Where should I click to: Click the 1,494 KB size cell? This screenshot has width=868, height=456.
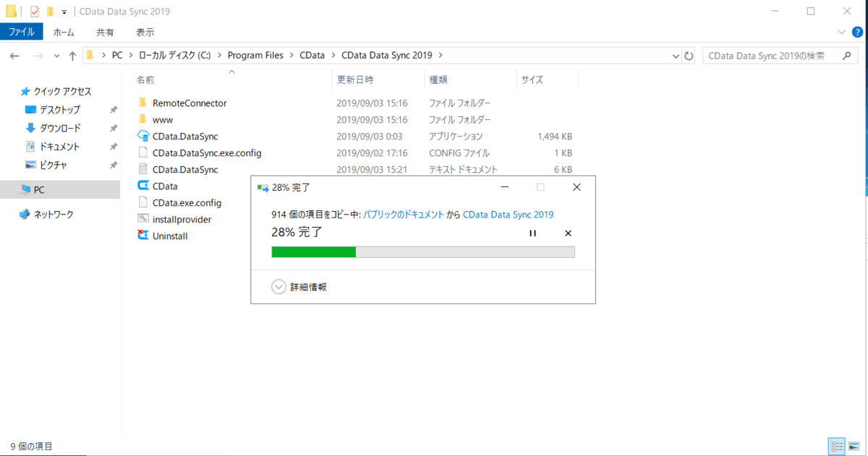(555, 136)
